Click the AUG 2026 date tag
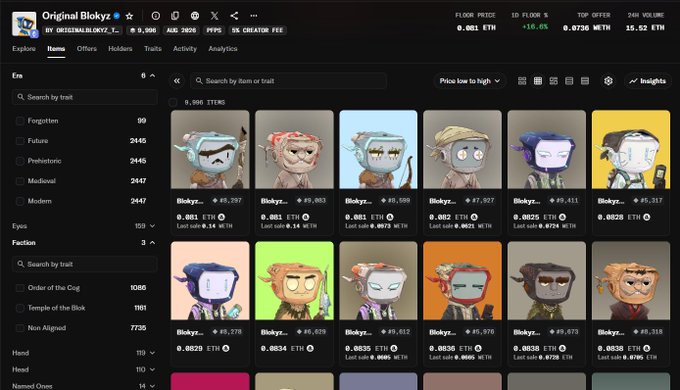The width and height of the screenshot is (680, 390). 181,30
